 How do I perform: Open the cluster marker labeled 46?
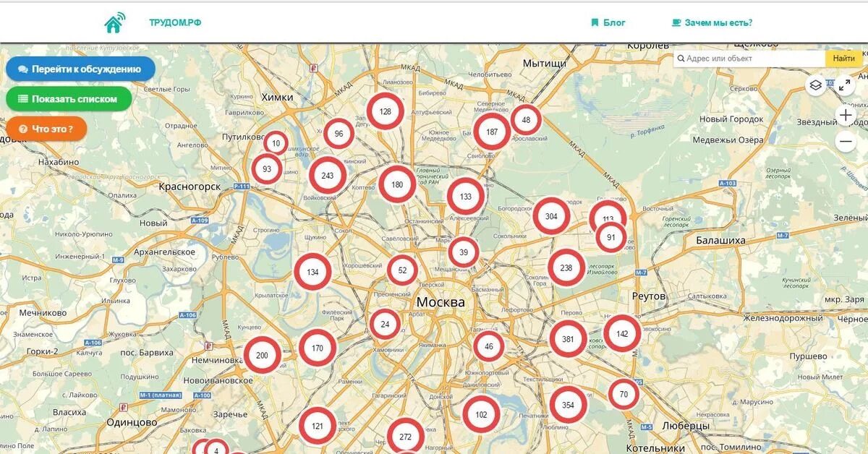(x=489, y=346)
